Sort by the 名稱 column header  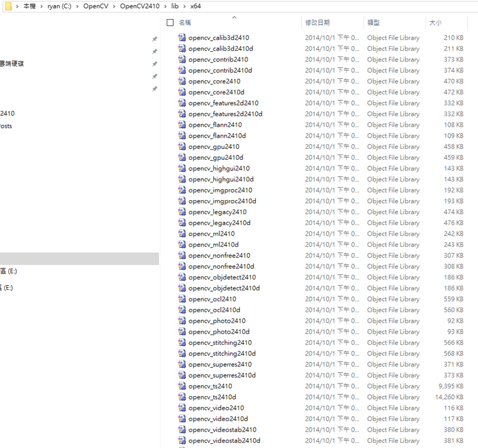[x=185, y=23]
